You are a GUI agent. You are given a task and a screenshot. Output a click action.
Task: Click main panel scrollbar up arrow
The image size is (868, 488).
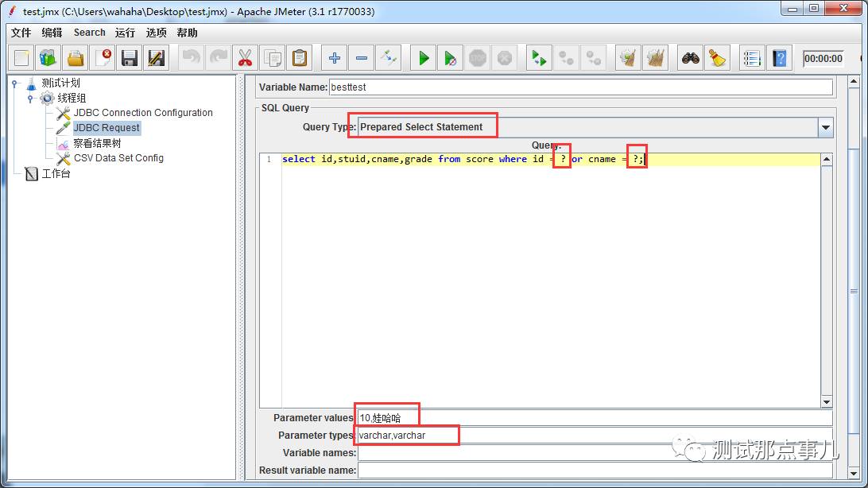coord(854,82)
